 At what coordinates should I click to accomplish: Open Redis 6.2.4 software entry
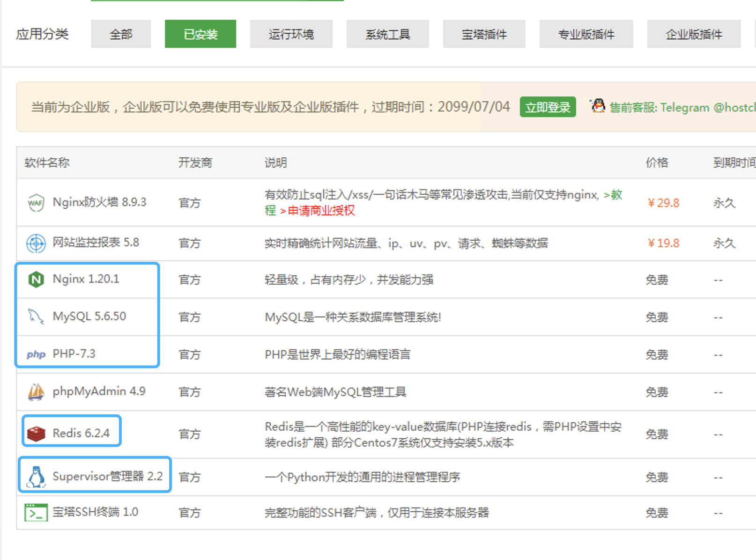pos(81,433)
